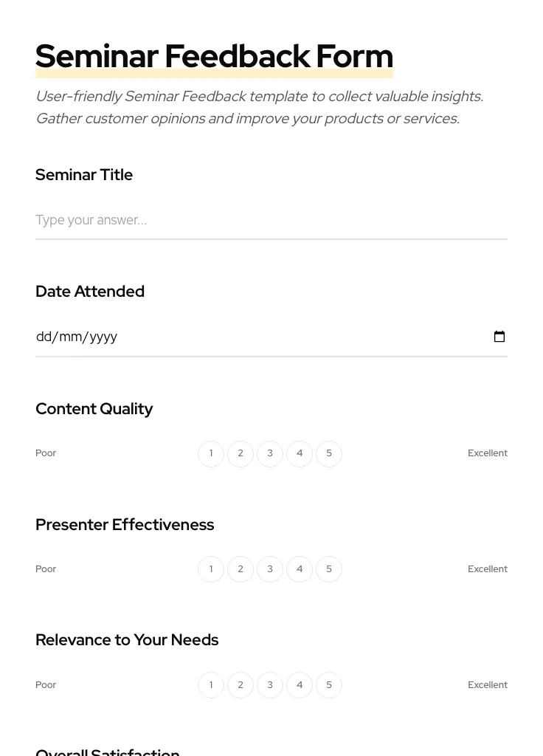Click the Seminar Title answer field

[271, 220]
